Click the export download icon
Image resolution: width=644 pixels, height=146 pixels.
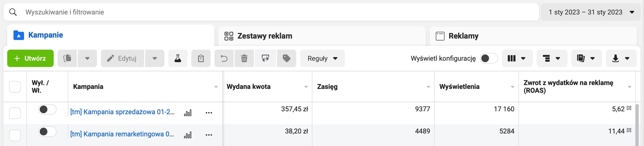tap(615, 58)
